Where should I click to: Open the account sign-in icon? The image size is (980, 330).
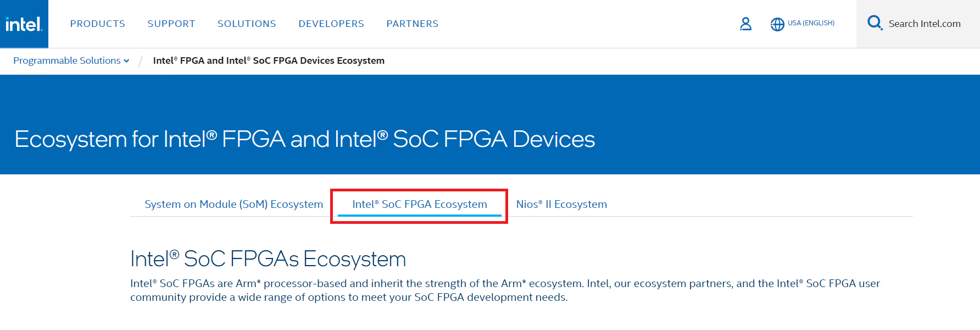point(745,24)
